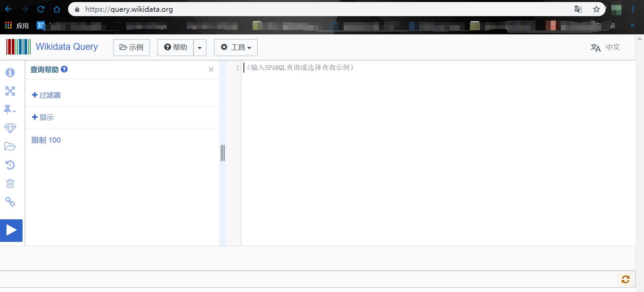Viewport: 644px width, 292px height.
Task: Click the 知 bookmark icon in bookmarks bar
Action: pos(41,25)
